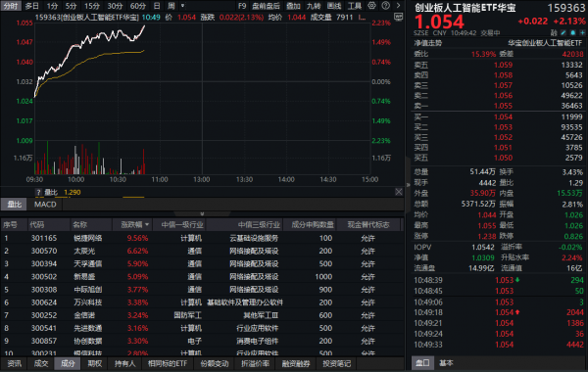Open the 投资笔记 tab
Image resolution: width=588 pixels, height=372 pixels.
[336, 363]
